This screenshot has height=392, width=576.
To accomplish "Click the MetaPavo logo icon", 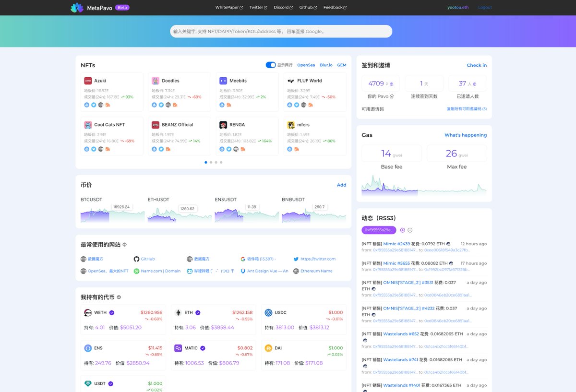I will [x=77, y=7].
